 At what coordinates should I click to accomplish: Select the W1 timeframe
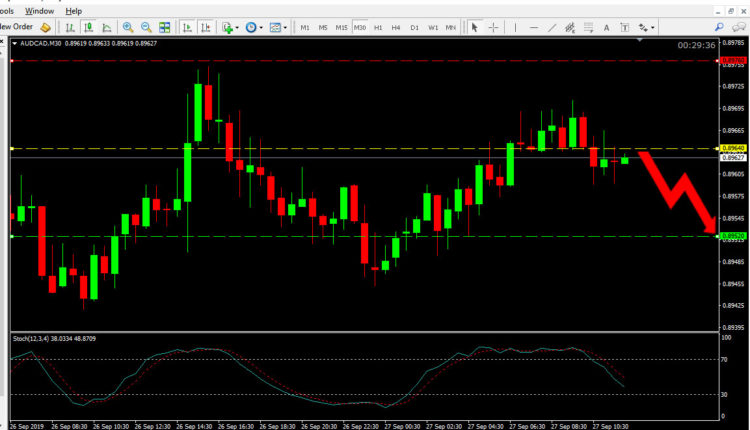click(433, 28)
